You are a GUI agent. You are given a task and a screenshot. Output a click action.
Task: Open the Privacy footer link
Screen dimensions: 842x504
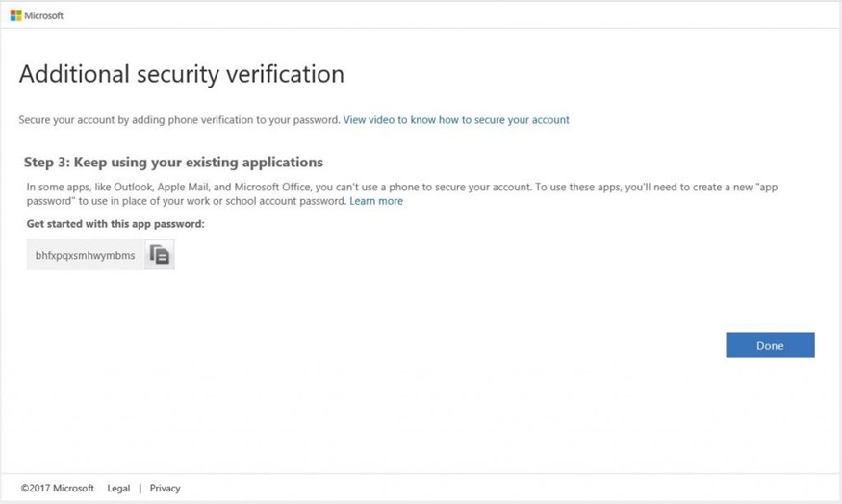tap(165, 488)
